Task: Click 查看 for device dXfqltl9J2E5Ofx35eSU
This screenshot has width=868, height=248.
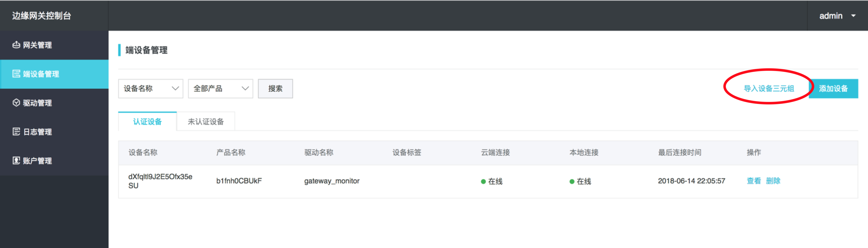Action: [753, 181]
